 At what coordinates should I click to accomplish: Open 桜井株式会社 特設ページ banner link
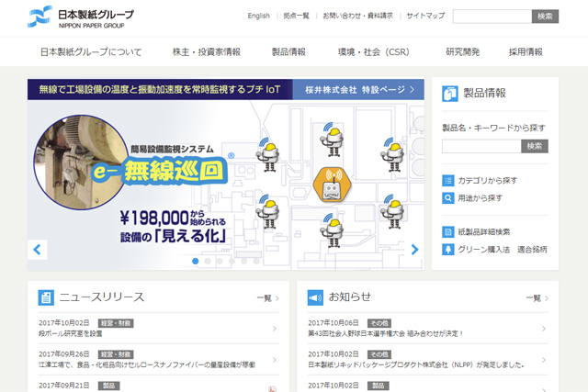(358, 90)
